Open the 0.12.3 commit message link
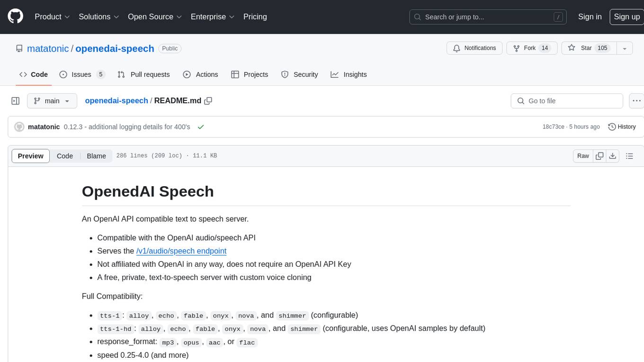 [127, 127]
